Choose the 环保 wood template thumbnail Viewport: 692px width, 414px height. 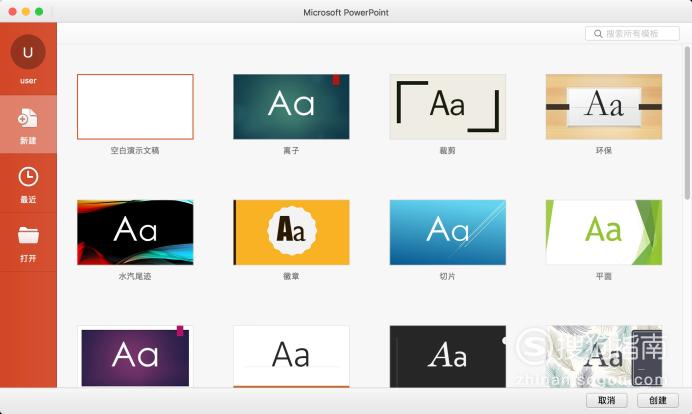(x=604, y=107)
